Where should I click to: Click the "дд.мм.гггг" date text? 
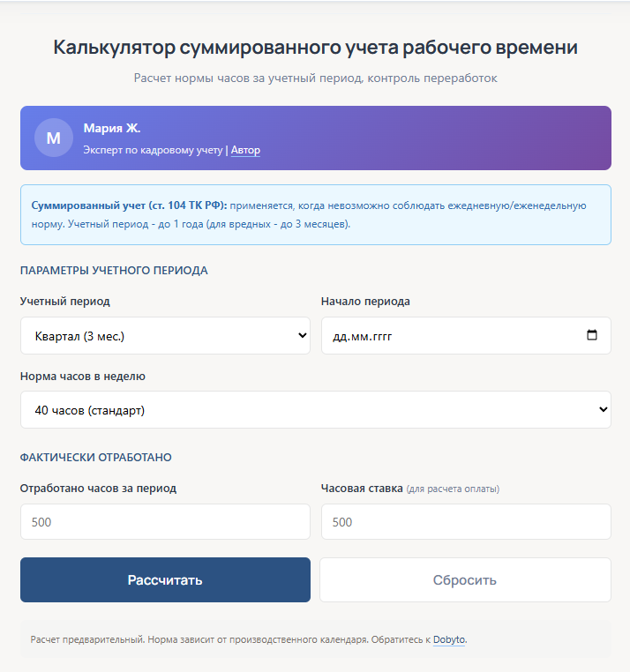coord(362,336)
